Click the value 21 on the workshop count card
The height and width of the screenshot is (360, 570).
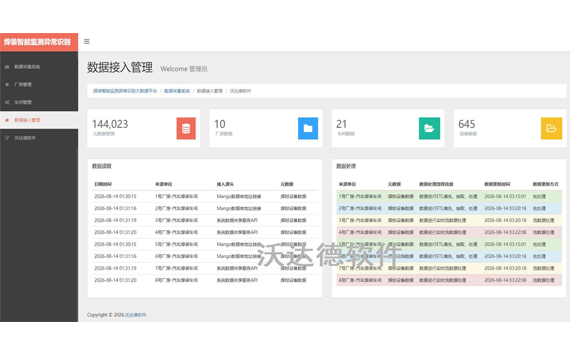[341, 124]
